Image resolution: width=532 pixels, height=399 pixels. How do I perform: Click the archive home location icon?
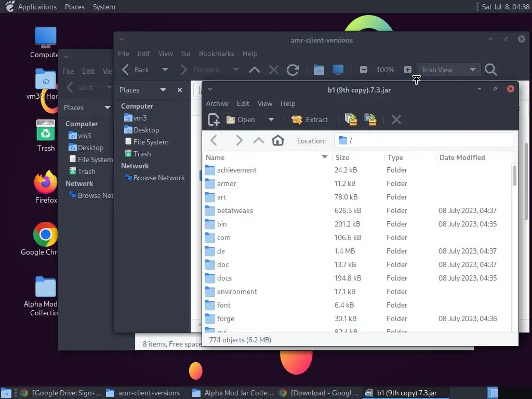click(277, 140)
